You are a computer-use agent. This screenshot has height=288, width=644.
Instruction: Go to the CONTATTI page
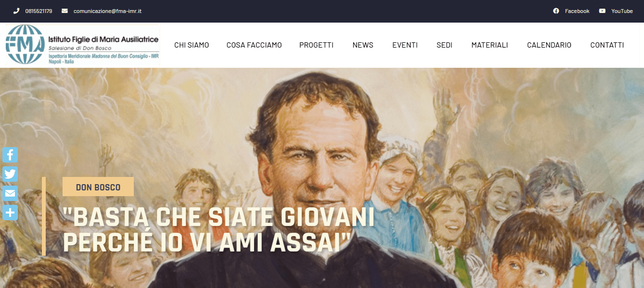click(607, 45)
